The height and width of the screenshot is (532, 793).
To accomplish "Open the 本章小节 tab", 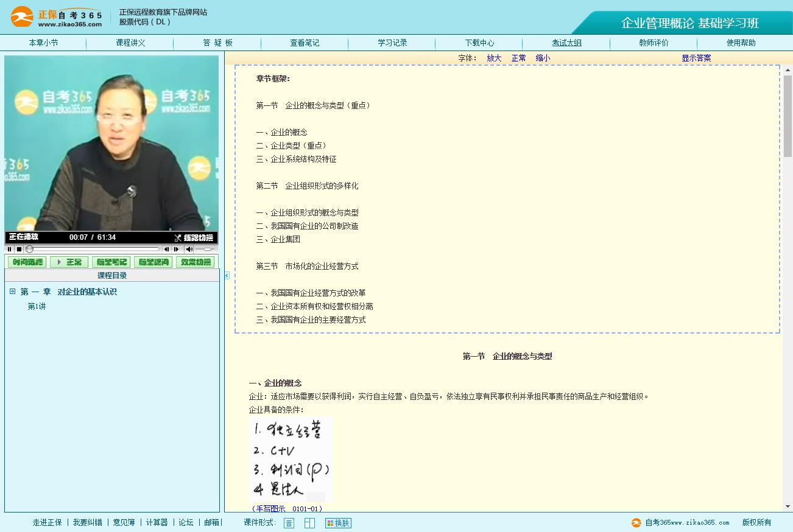I will coord(43,43).
